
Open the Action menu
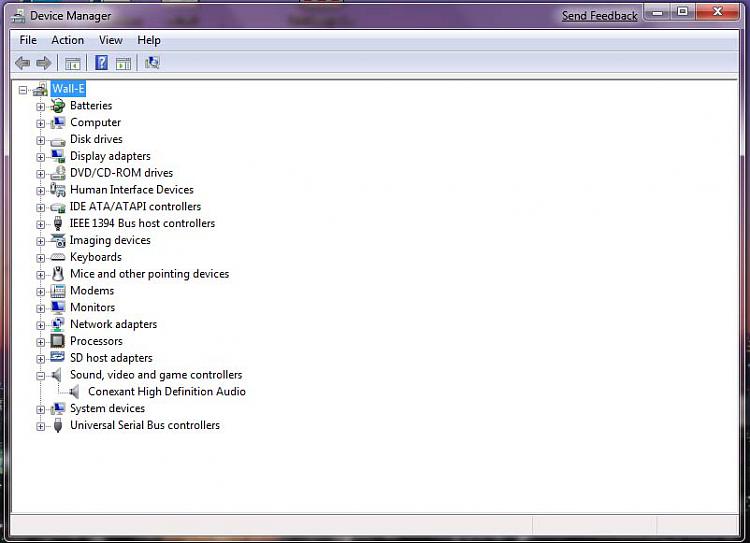coord(67,40)
